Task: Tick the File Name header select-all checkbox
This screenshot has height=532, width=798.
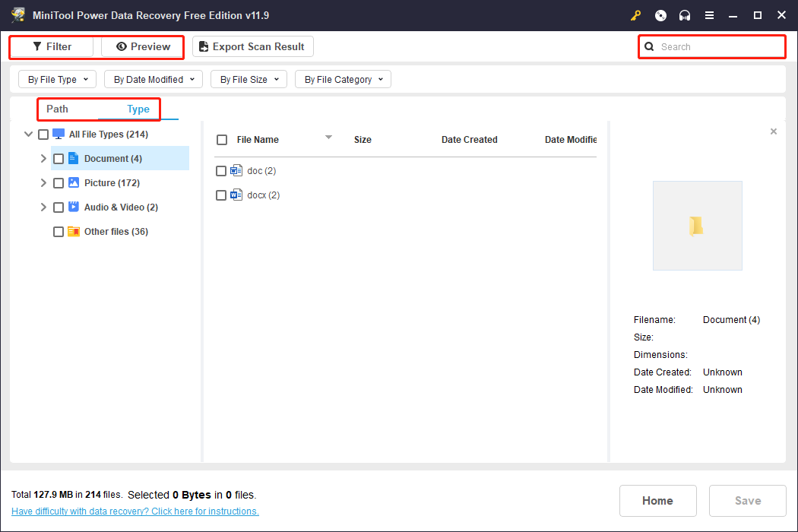Action: click(222, 140)
